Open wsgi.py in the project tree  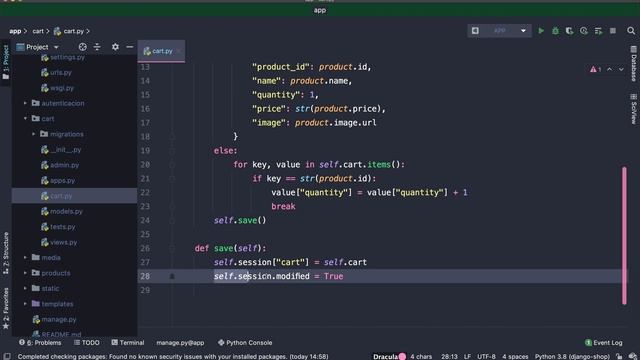point(58,88)
